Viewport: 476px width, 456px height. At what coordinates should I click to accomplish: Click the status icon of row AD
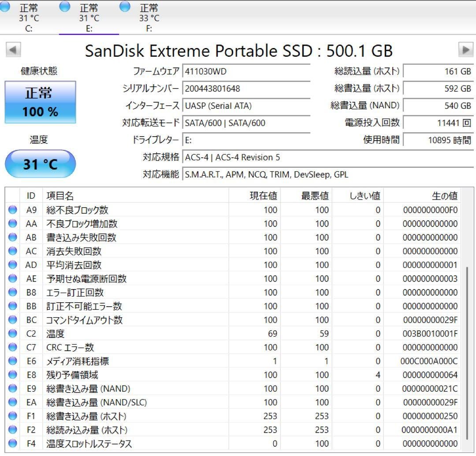tap(12, 265)
